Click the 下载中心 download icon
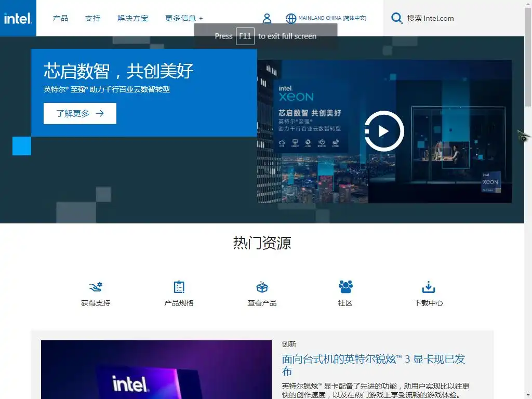The width and height of the screenshot is (532, 399). [x=429, y=287]
